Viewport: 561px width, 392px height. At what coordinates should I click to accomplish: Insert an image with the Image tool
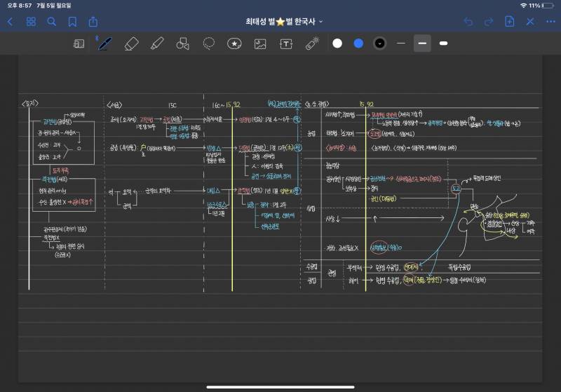tap(260, 43)
